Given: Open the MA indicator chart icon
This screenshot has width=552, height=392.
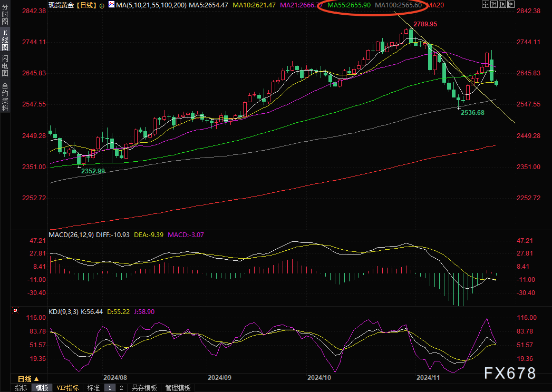Looking at the screenshot, I should pyautogui.click(x=111, y=5).
